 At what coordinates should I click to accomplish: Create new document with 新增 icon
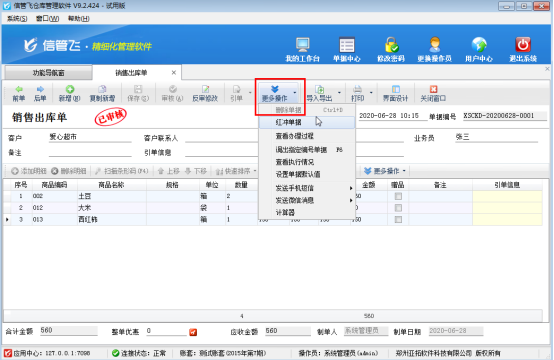point(70,93)
